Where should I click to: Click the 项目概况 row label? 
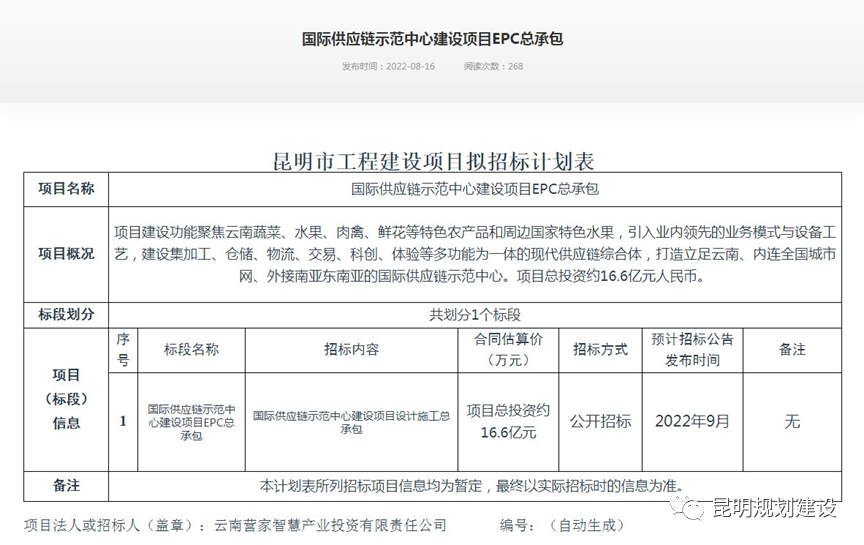(x=66, y=253)
